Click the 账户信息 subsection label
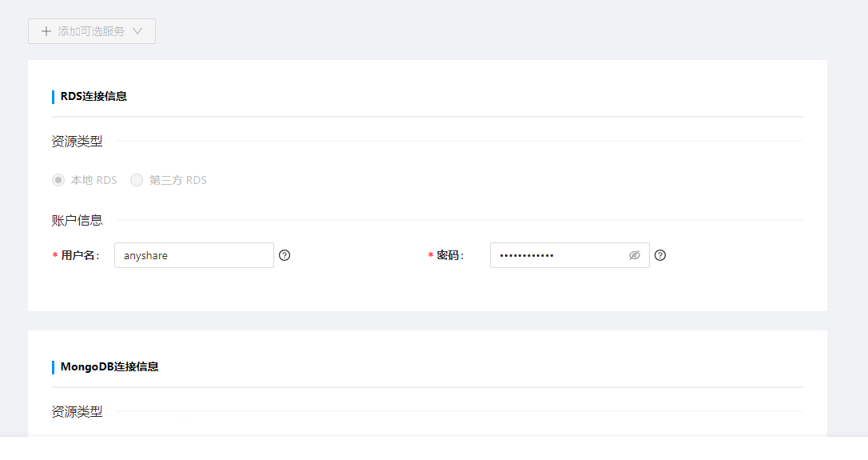 (77, 221)
